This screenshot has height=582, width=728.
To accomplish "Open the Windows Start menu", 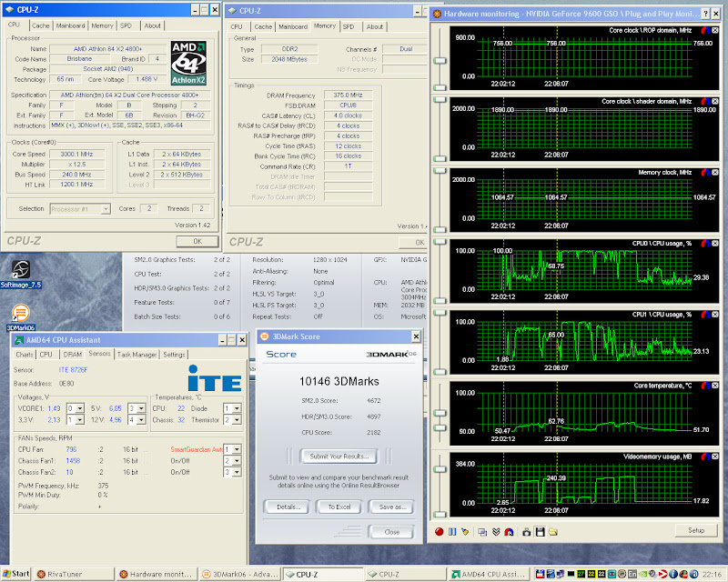I will pos(15,574).
